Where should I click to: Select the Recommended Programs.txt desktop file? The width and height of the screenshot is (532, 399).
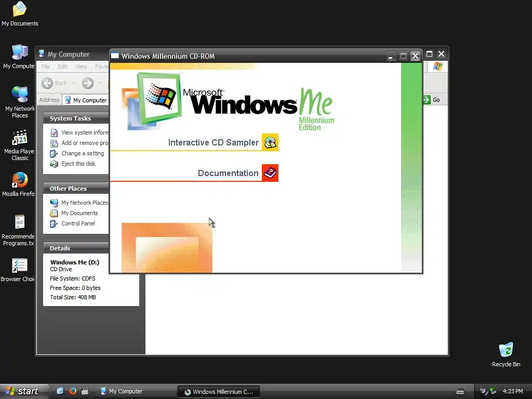click(19, 230)
